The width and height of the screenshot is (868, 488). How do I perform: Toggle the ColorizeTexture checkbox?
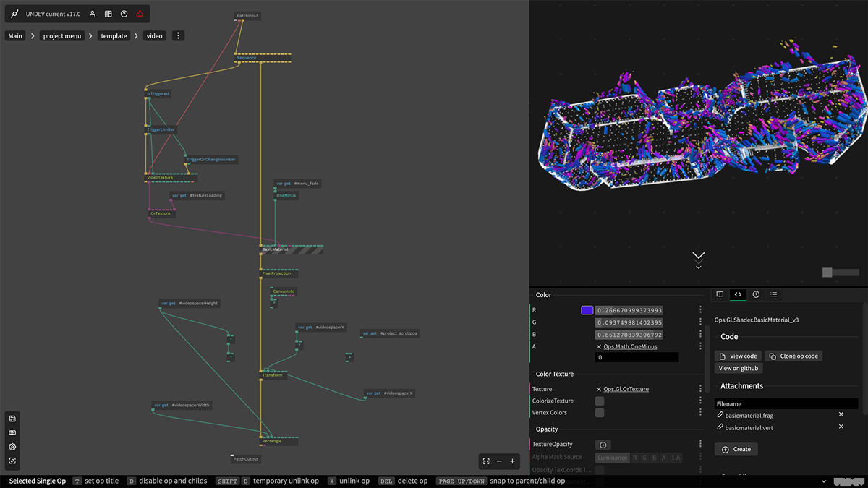(600, 401)
